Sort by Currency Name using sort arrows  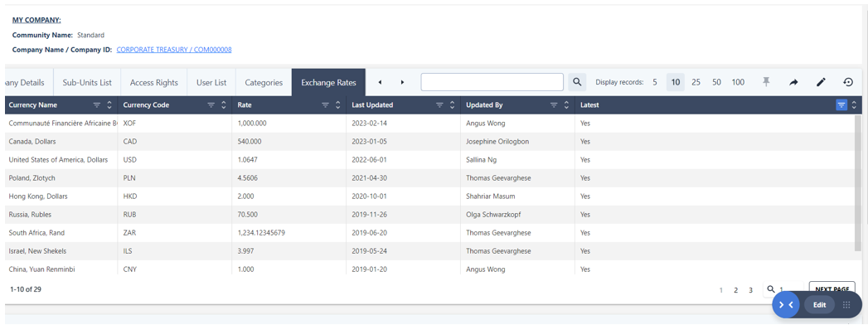click(x=109, y=104)
